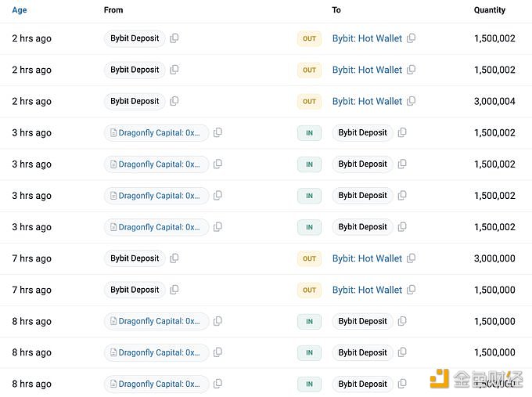Copy Bybit Deposit recipient in last 3 hrs row
532x397 pixels.
[x=402, y=226]
